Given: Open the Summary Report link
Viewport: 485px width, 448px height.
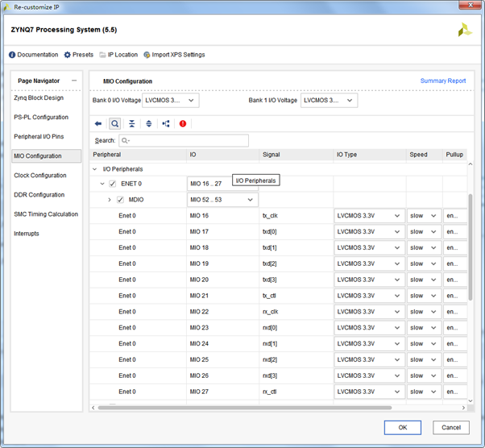Looking at the screenshot, I should [442, 81].
